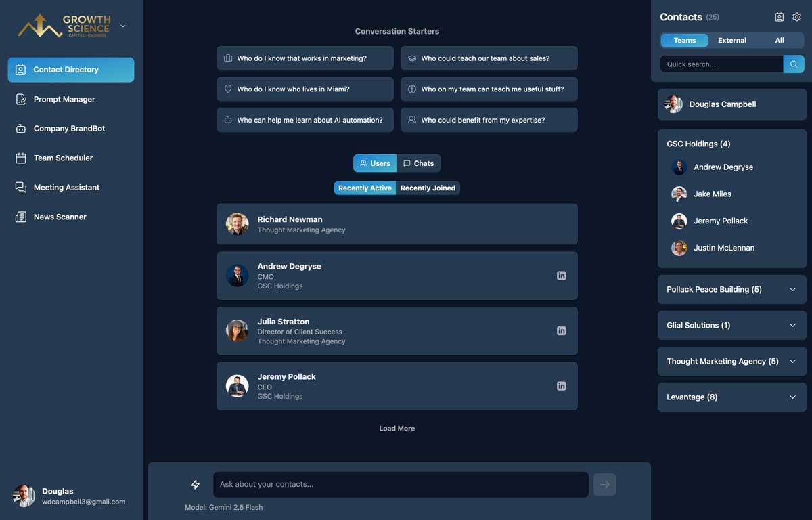Click 'Who could teach our team about sales?'

point(489,58)
